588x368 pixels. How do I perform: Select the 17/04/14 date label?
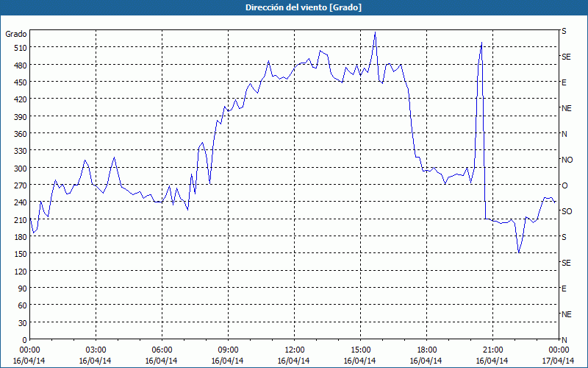[x=559, y=361]
